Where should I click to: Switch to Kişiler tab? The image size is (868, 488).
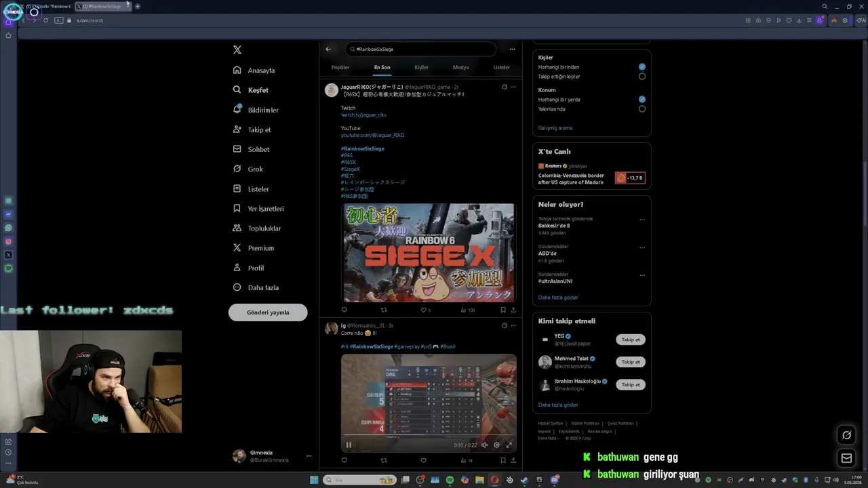tap(422, 67)
